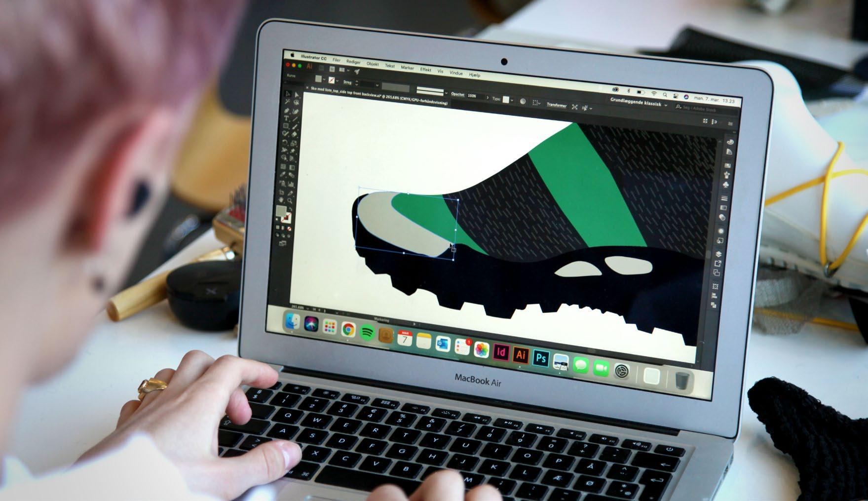Click the fill swatch in the tools panel
The image size is (868, 501).
(281, 211)
